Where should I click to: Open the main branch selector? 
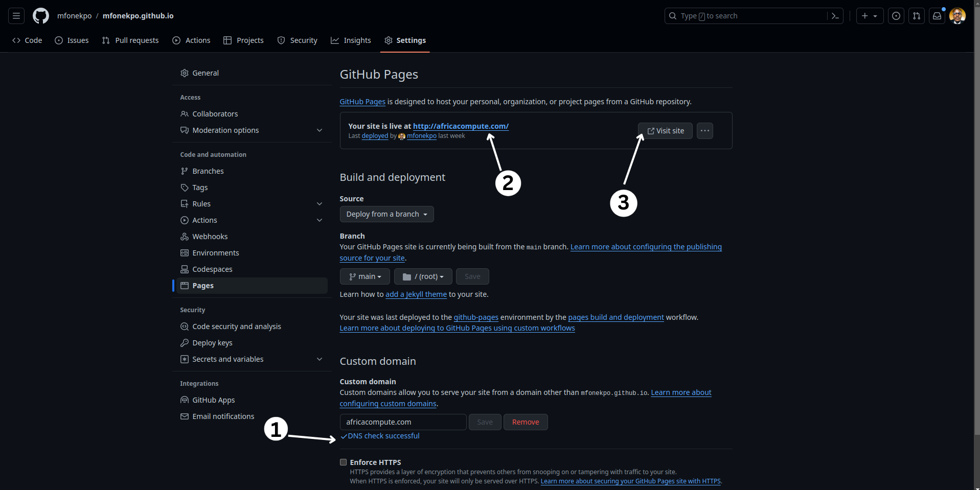[x=365, y=276]
